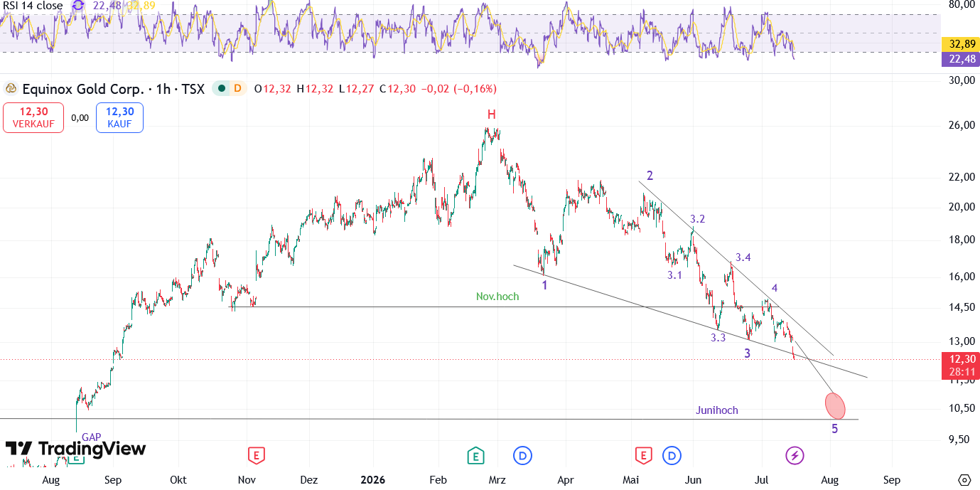Open the red earnings marker above Nov
The height and width of the screenshot is (490, 980).
[256, 455]
